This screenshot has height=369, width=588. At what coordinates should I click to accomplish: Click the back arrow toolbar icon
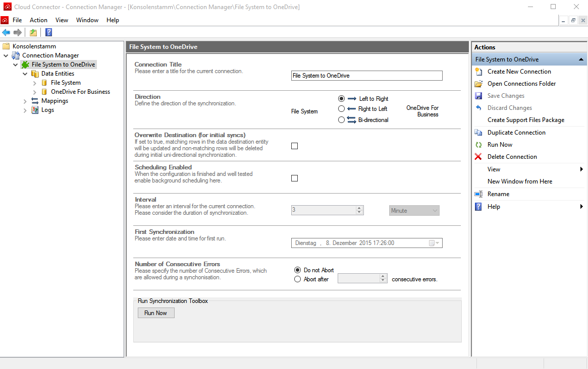pyautogui.click(x=6, y=33)
